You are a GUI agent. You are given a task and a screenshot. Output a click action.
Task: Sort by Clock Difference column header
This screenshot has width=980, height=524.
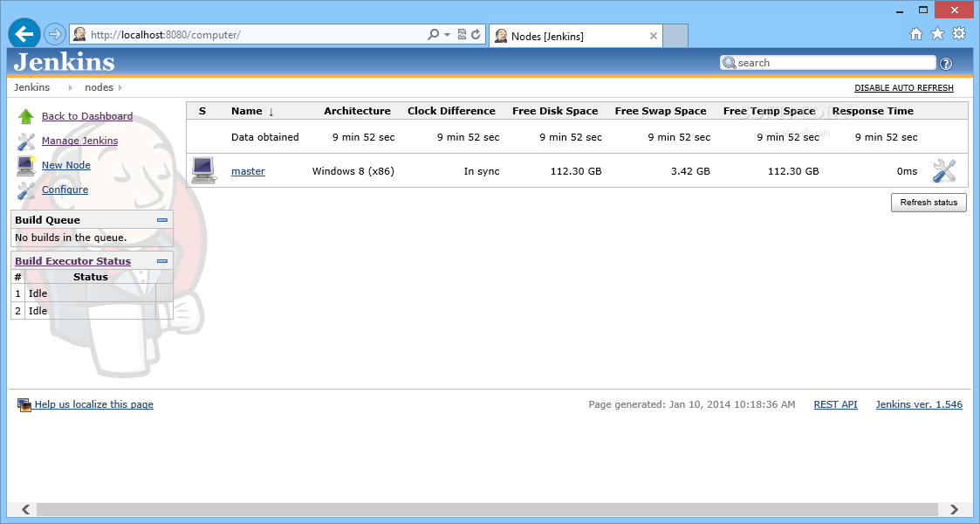coord(451,111)
